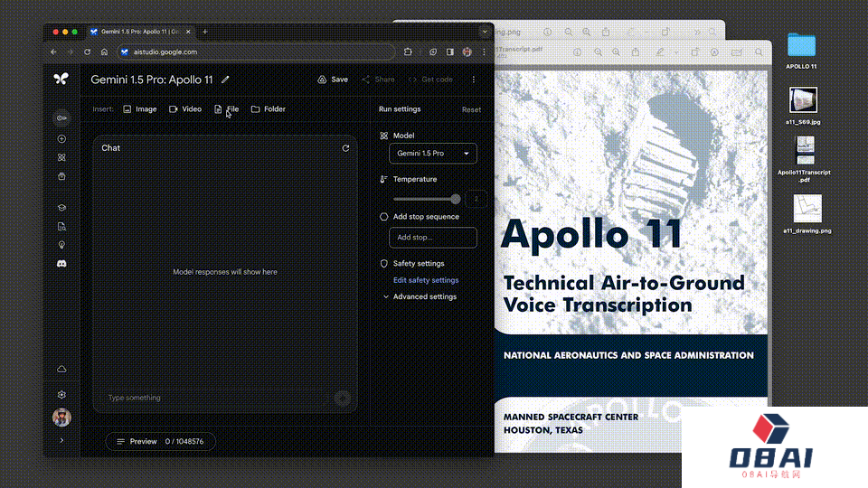Reset the run settings

(471, 109)
